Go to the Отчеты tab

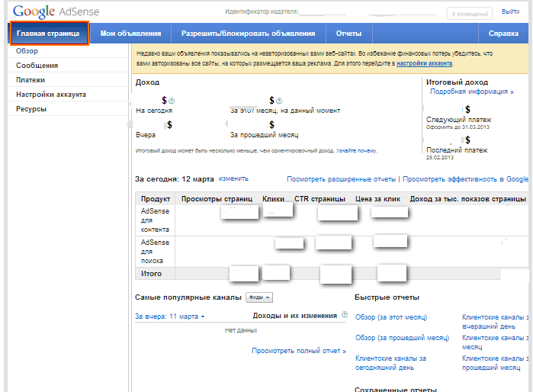click(348, 34)
